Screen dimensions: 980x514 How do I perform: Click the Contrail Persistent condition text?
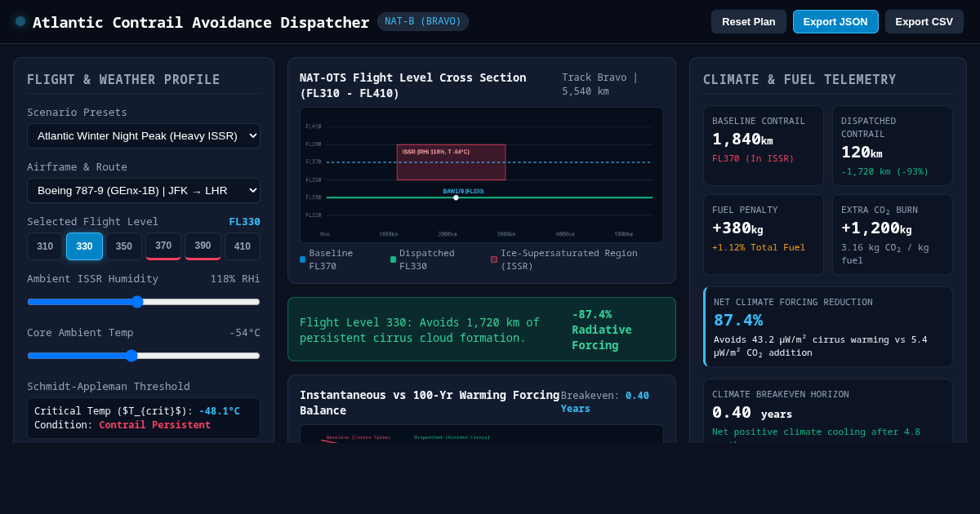154,425
